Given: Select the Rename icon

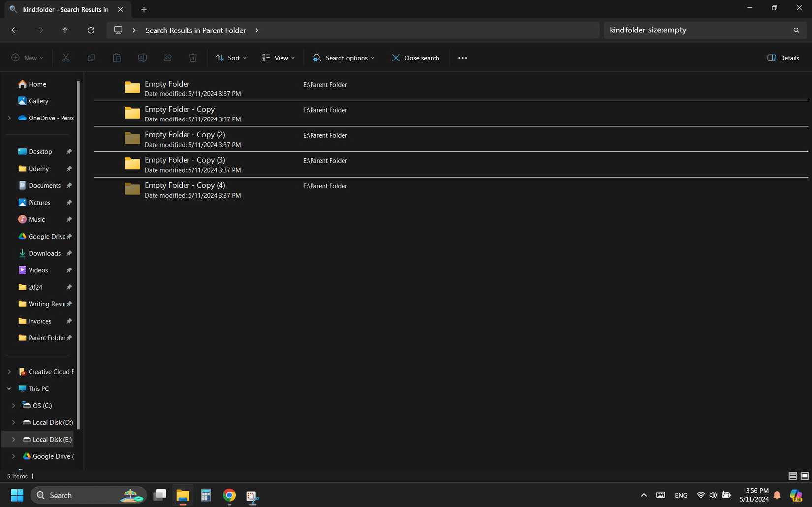Looking at the screenshot, I should click(x=142, y=58).
